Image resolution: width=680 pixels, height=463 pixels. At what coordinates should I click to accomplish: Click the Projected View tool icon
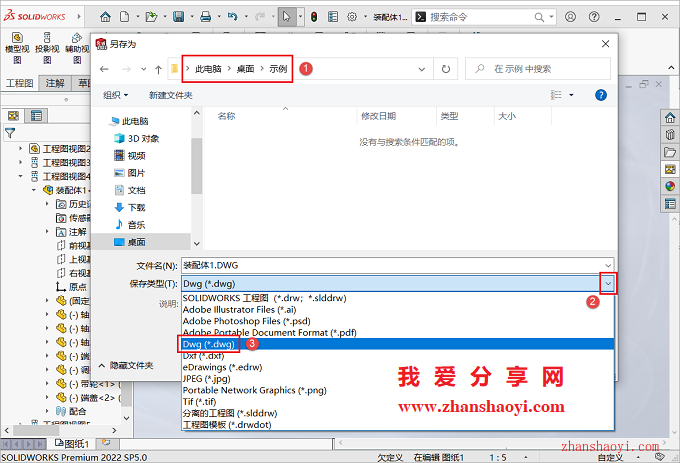[47, 48]
